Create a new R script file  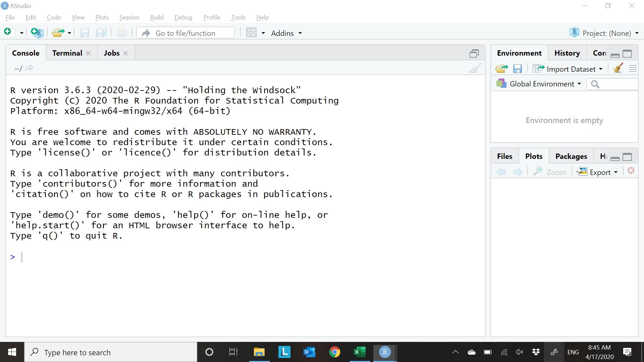[7, 33]
